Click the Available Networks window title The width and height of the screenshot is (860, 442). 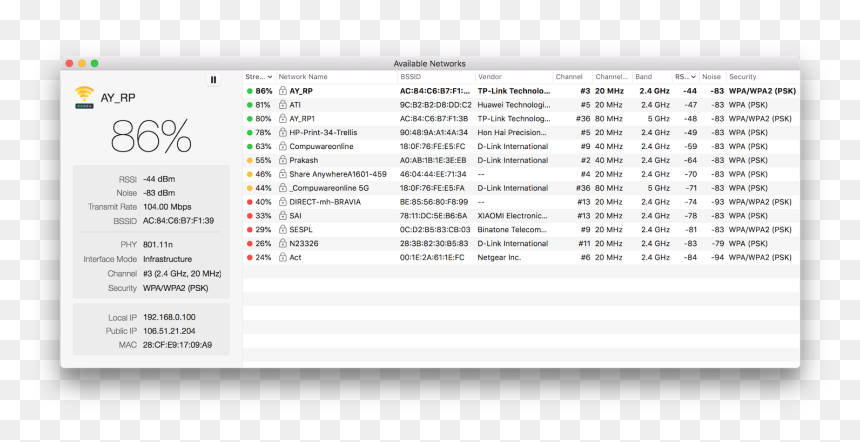429,64
